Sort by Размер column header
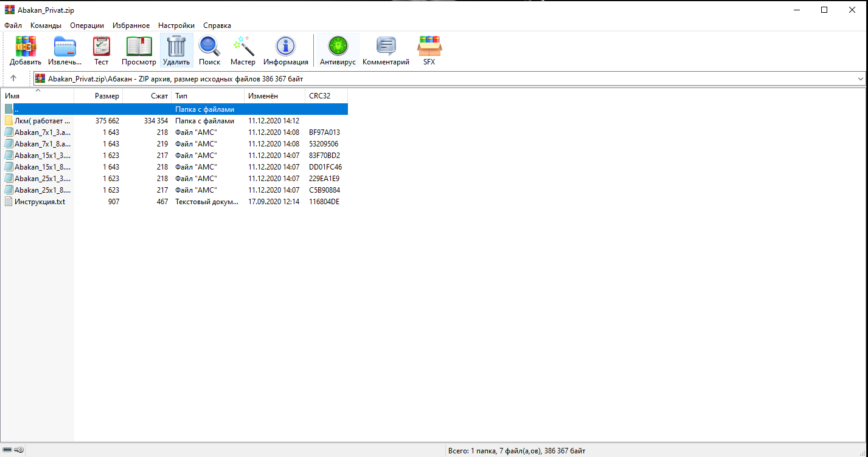868x457 pixels. (x=99, y=96)
